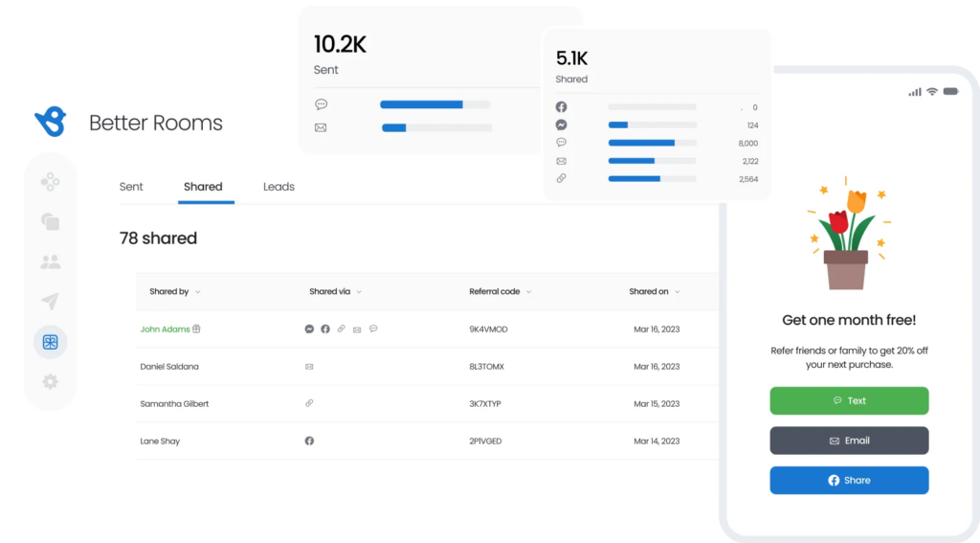Click the gift icon beside John Adams
Screen dimensions: 980x543
pyautogui.click(x=196, y=328)
